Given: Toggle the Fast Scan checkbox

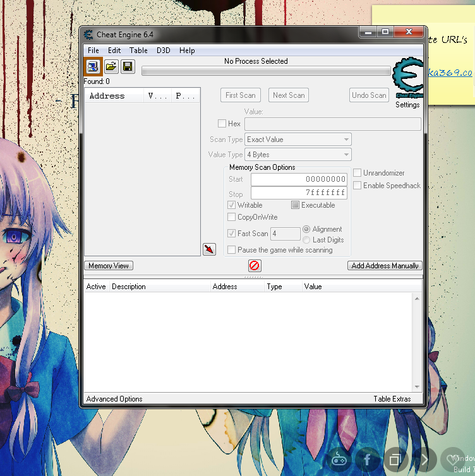Looking at the screenshot, I should point(231,233).
